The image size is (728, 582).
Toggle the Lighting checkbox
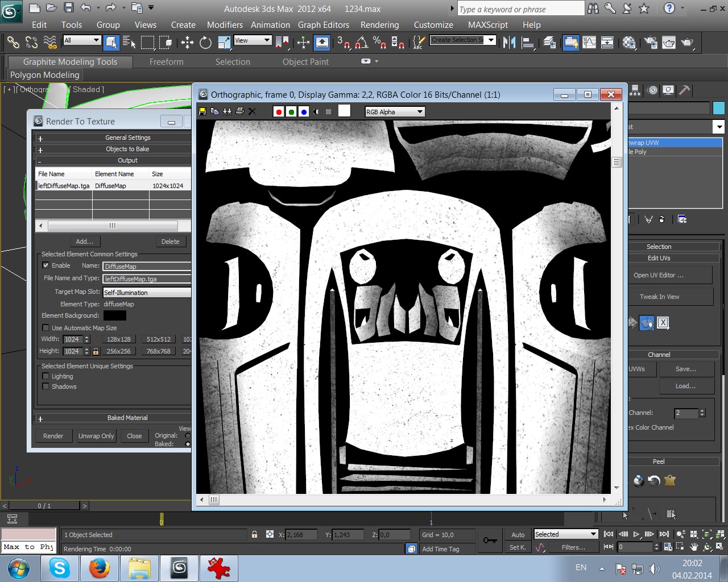pyautogui.click(x=46, y=376)
